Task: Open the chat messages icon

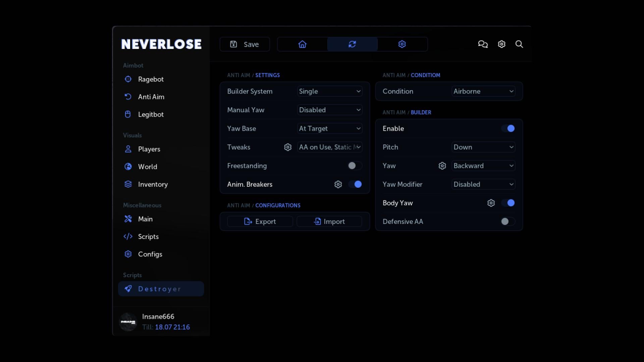Action: point(483,44)
